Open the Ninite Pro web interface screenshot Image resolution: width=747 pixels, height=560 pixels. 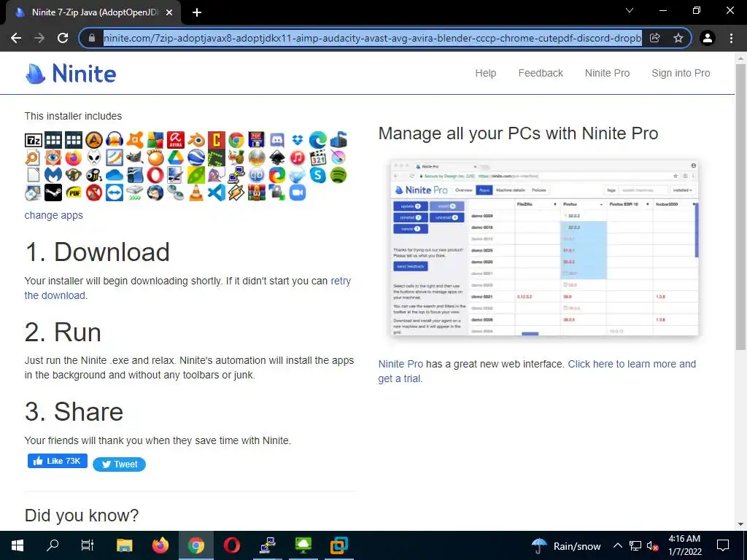click(544, 248)
